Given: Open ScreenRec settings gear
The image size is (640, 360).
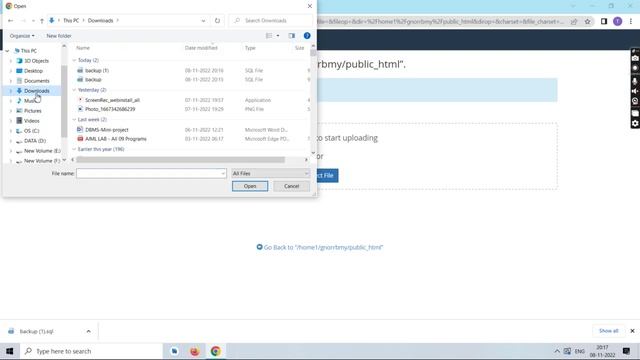Looking at the screenshot, I should tap(635, 123).
